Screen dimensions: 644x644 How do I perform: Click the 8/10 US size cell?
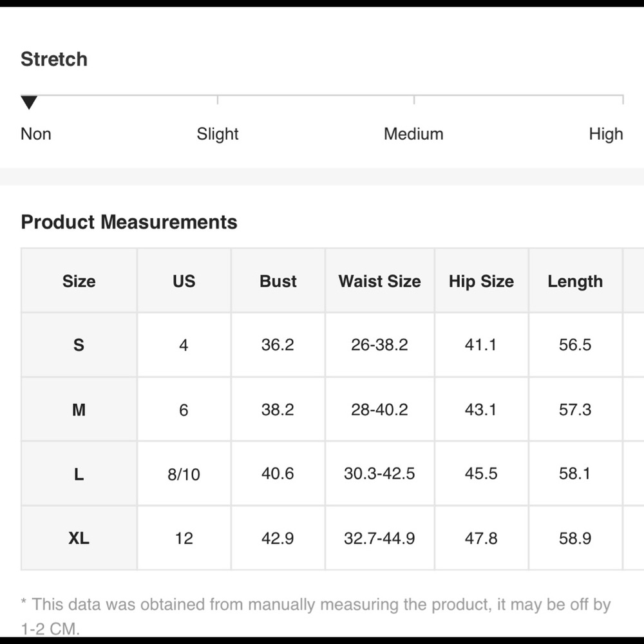coord(184,473)
